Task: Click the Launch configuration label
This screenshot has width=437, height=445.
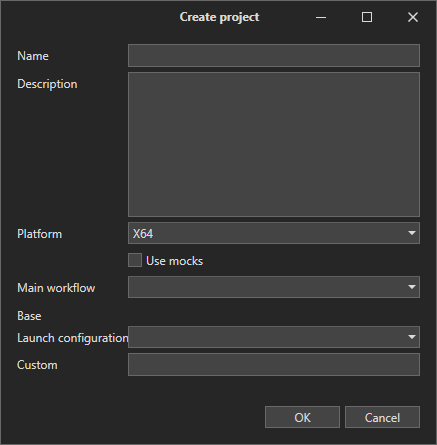Action: pyautogui.click(x=72, y=338)
